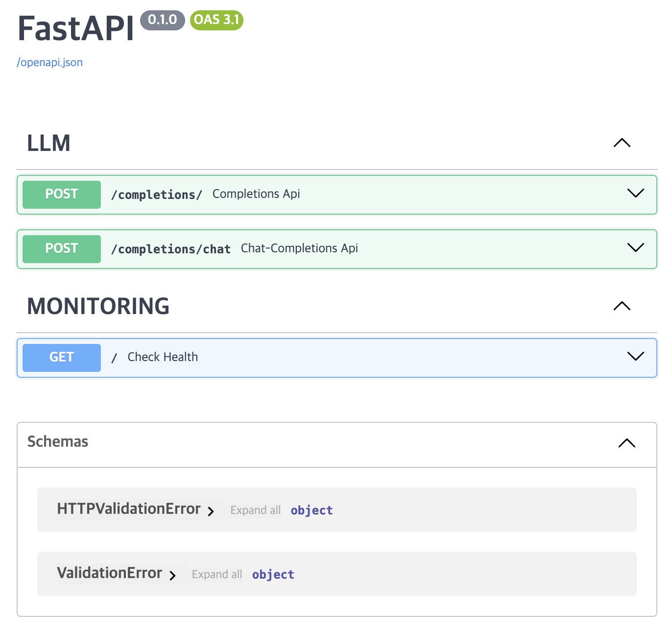This screenshot has width=672, height=634.
Task: Click the object type of ValidationError
Action: 273,575
